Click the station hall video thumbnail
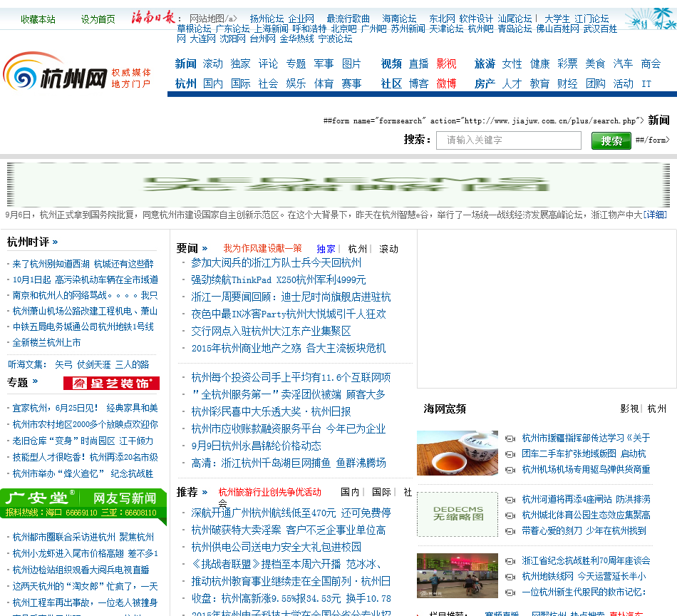The image size is (677, 616). point(458,576)
